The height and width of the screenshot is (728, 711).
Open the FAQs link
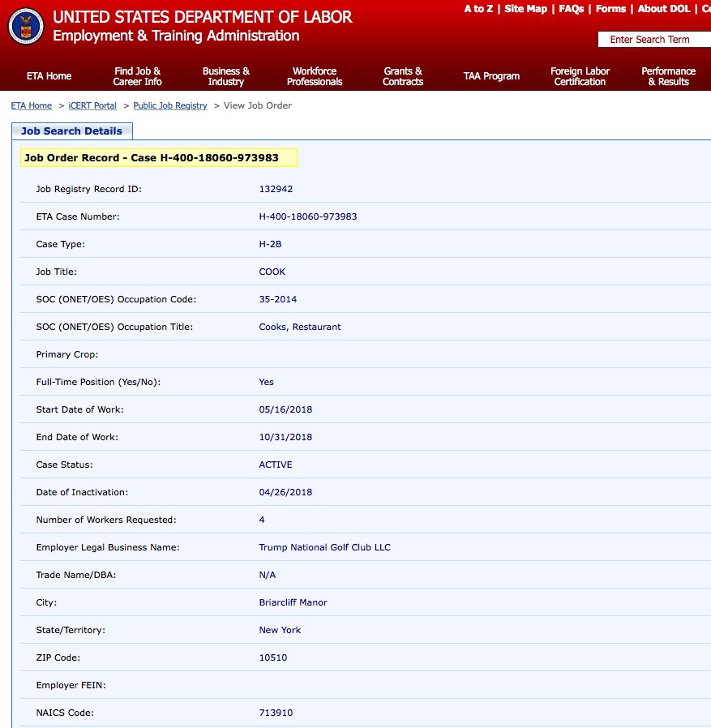pos(572,9)
